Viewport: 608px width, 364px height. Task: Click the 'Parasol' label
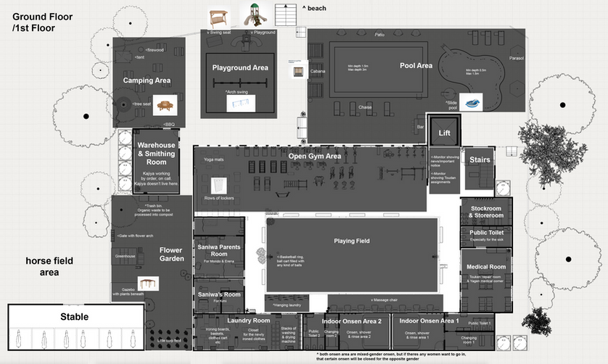click(x=517, y=58)
